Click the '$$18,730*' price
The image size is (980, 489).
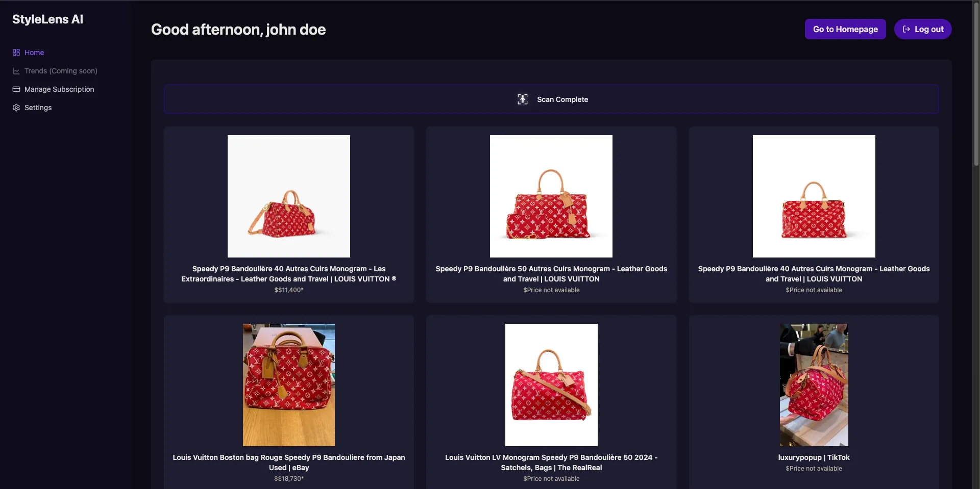coord(289,479)
